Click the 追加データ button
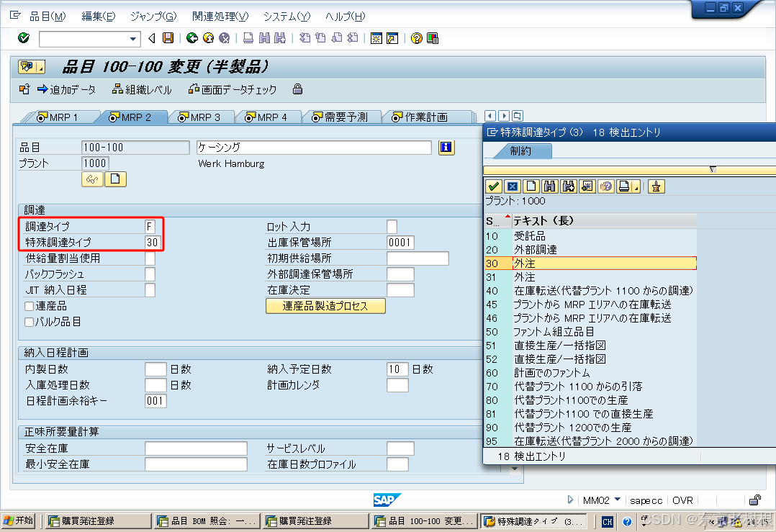776x532 pixels. (67, 89)
